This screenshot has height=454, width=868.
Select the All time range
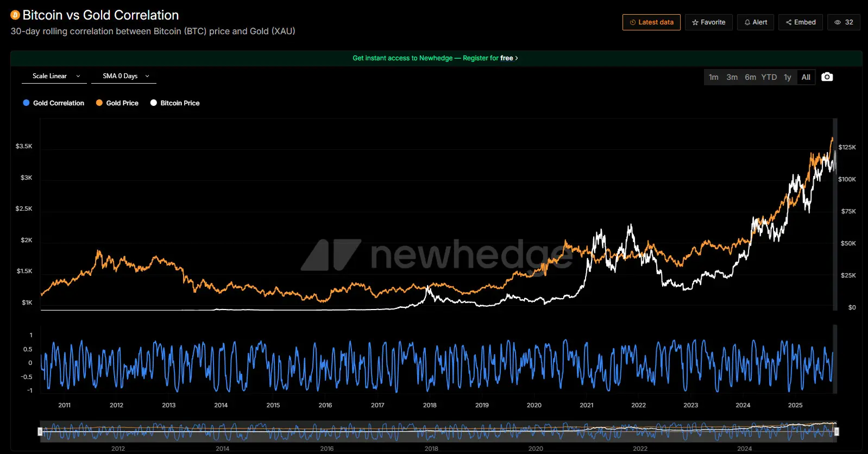pyautogui.click(x=806, y=77)
